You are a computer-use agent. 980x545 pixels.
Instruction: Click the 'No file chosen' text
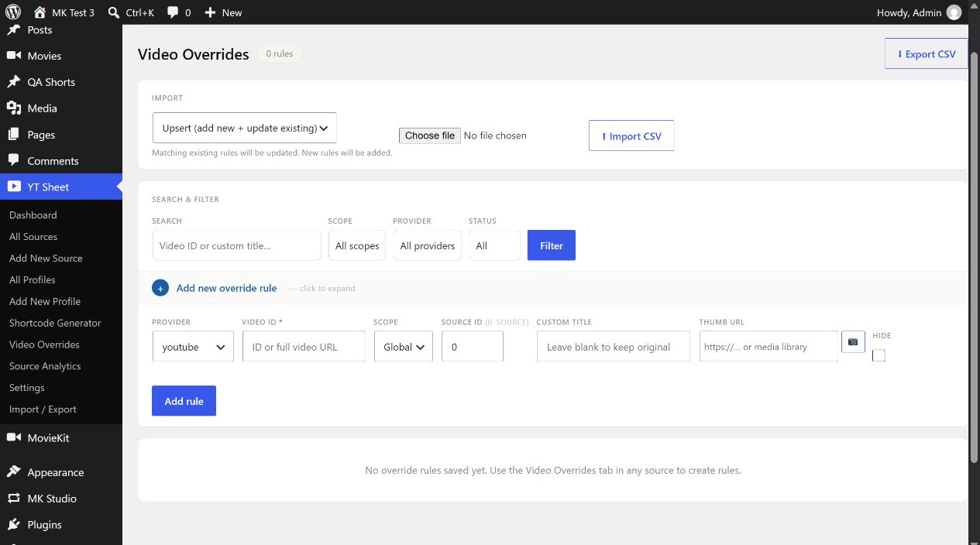[495, 135]
